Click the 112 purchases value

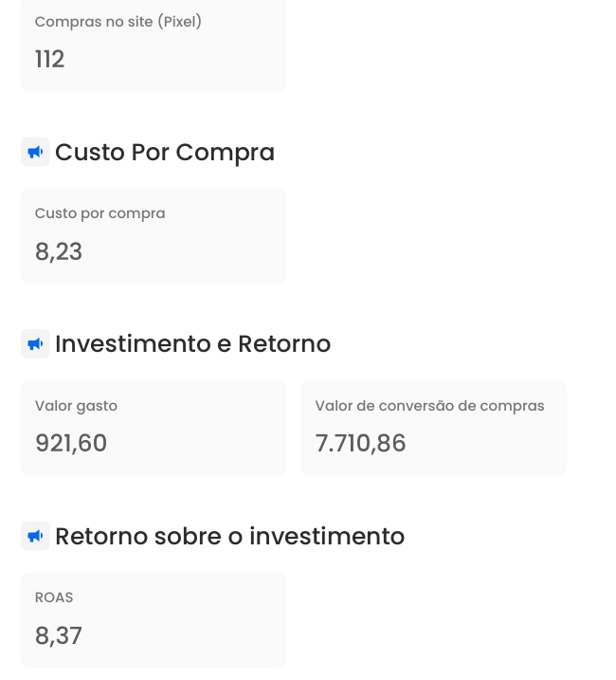click(50, 59)
